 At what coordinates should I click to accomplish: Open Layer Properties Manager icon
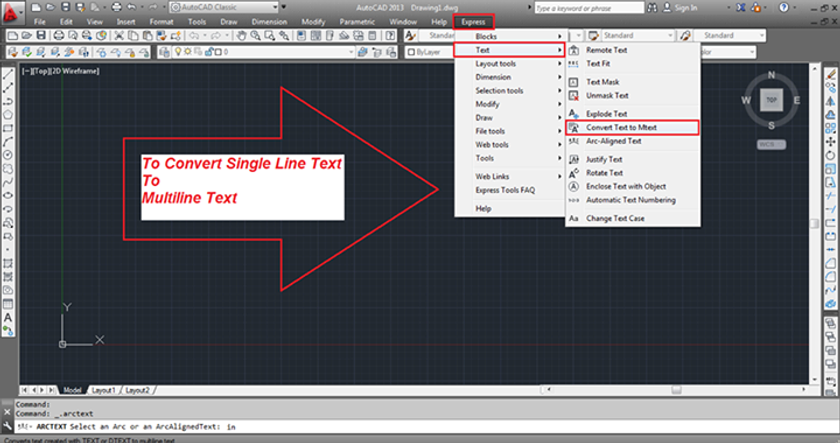[x=164, y=52]
